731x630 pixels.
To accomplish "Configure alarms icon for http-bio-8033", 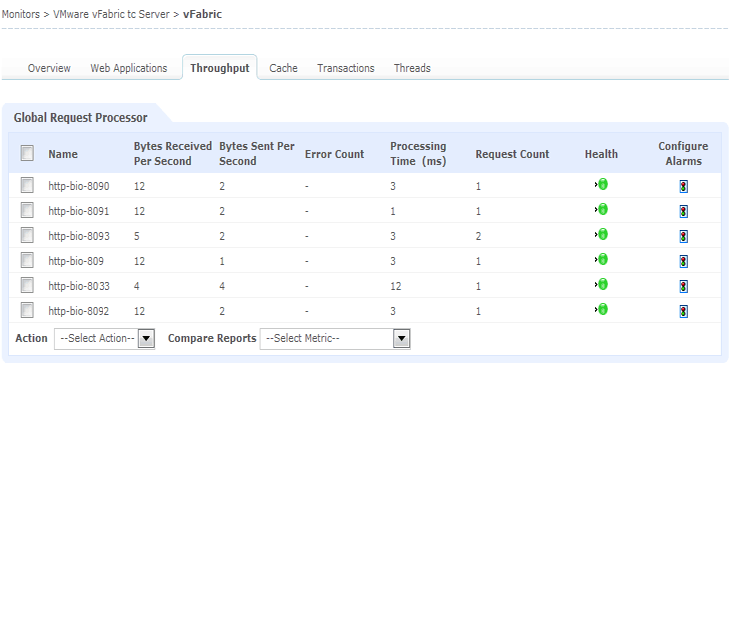I will point(683,286).
